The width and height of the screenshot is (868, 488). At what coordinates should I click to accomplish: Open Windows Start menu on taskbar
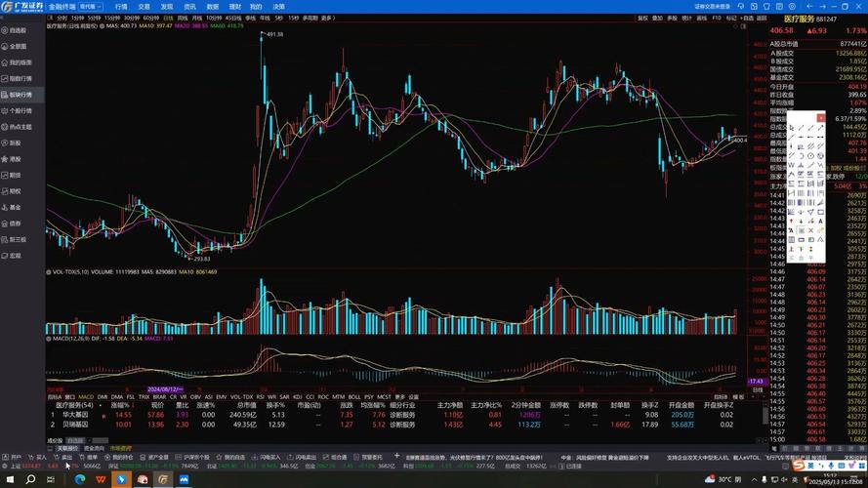pos(8,479)
